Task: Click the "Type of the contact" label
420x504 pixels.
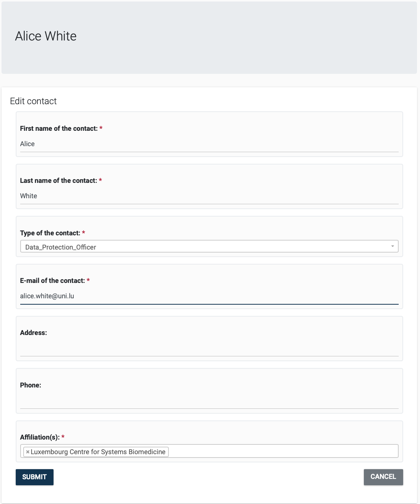Action: coord(50,233)
